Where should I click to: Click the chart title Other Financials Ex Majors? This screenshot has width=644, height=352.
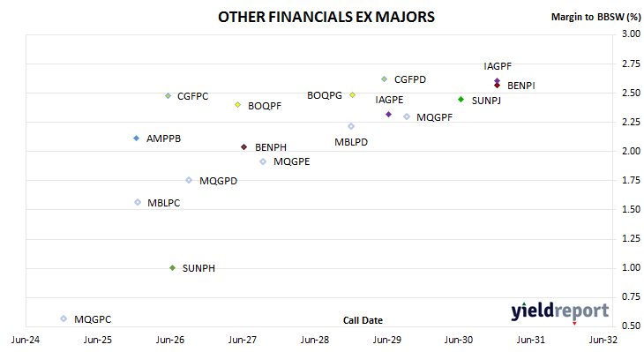point(326,17)
